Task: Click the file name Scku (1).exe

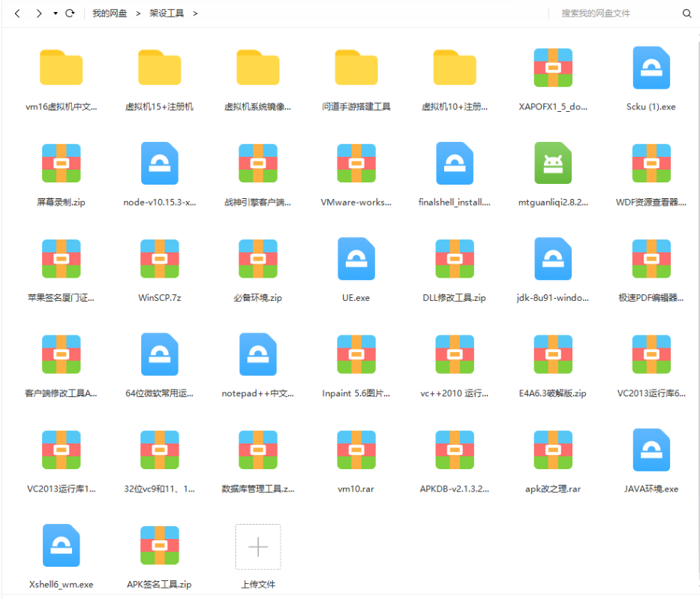Action: 651,107
